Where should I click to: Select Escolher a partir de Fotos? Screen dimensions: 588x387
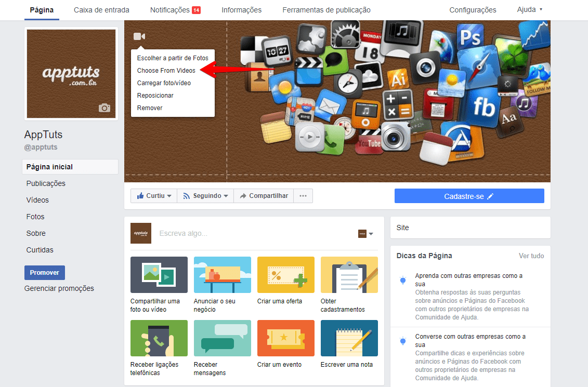coord(173,58)
